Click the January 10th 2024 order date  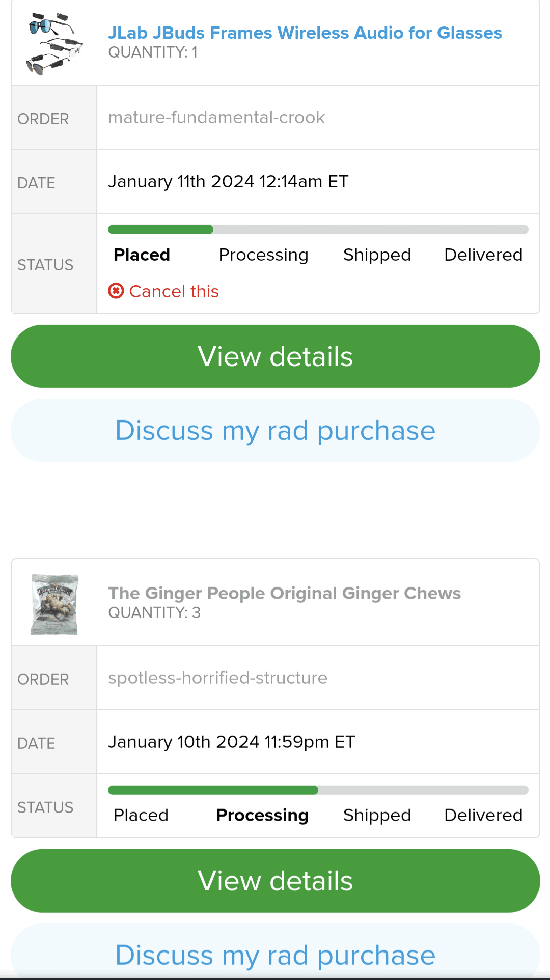pyautogui.click(x=231, y=742)
